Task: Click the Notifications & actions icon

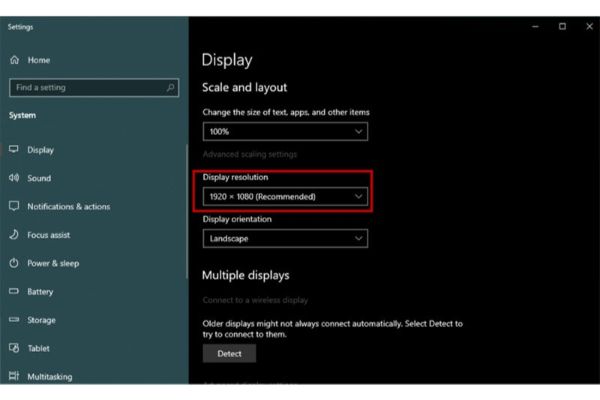Action: (14, 206)
